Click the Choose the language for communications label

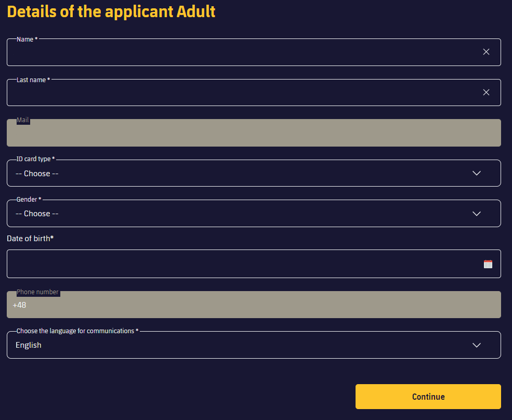(x=77, y=331)
